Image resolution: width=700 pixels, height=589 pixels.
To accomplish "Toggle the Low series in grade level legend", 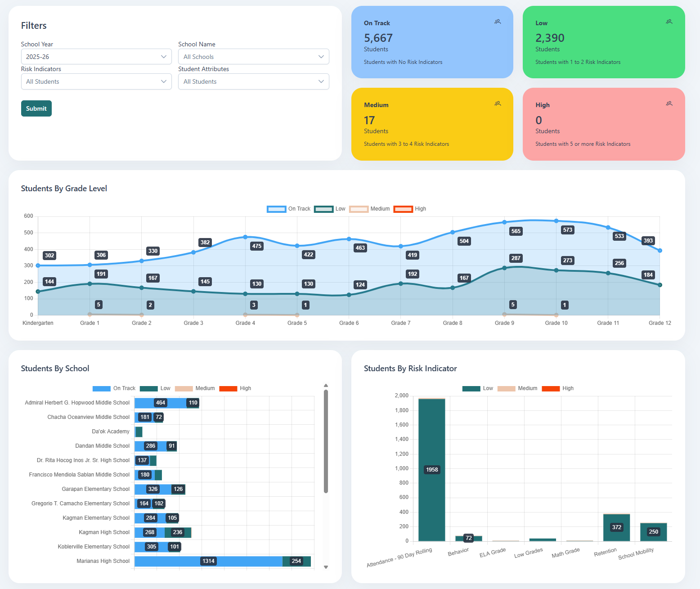I will pyautogui.click(x=324, y=209).
